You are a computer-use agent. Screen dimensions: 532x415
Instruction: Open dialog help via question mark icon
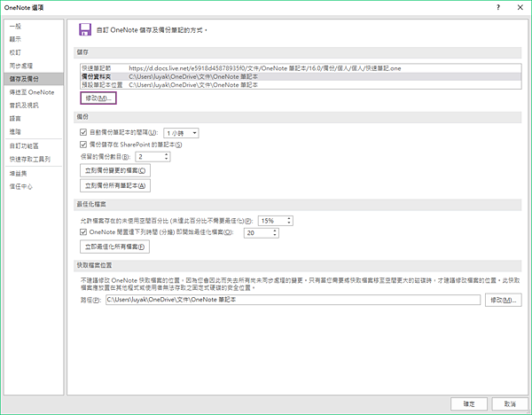click(x=498, y=7)
